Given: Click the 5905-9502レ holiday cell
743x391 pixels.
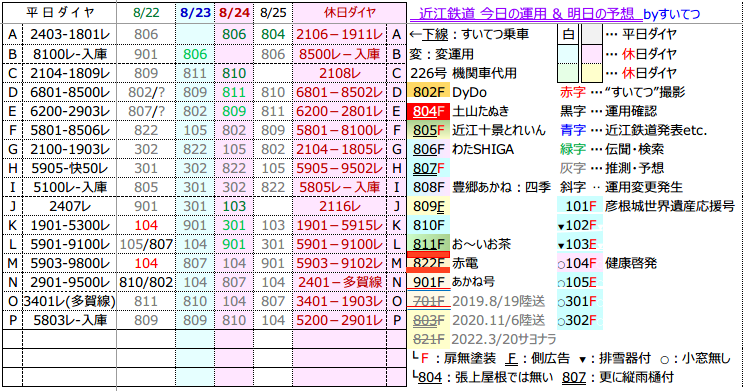Looking at the screenshot, I should (340, 168).
